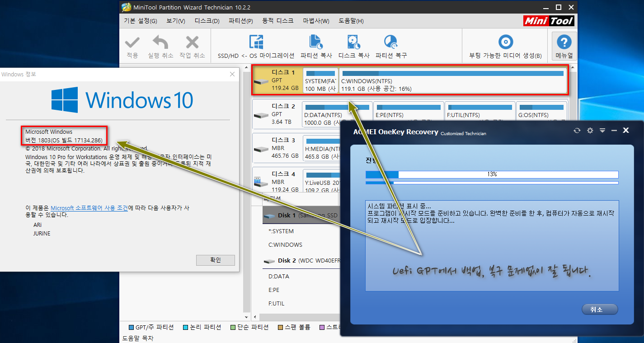644x343 pixels.
Task: Open the Manual (메뉴얼) help icon
Action: [x=564, y=42]
